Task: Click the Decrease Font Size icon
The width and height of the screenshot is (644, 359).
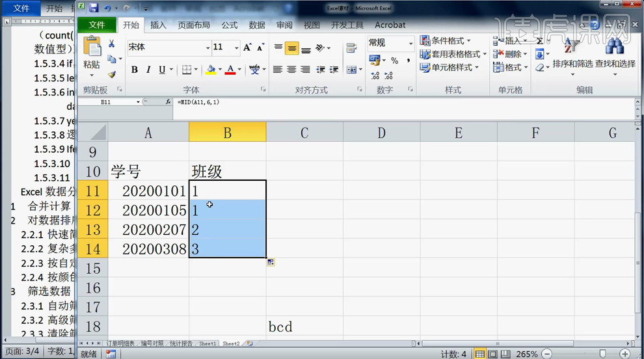Action: tap(260, 47)
